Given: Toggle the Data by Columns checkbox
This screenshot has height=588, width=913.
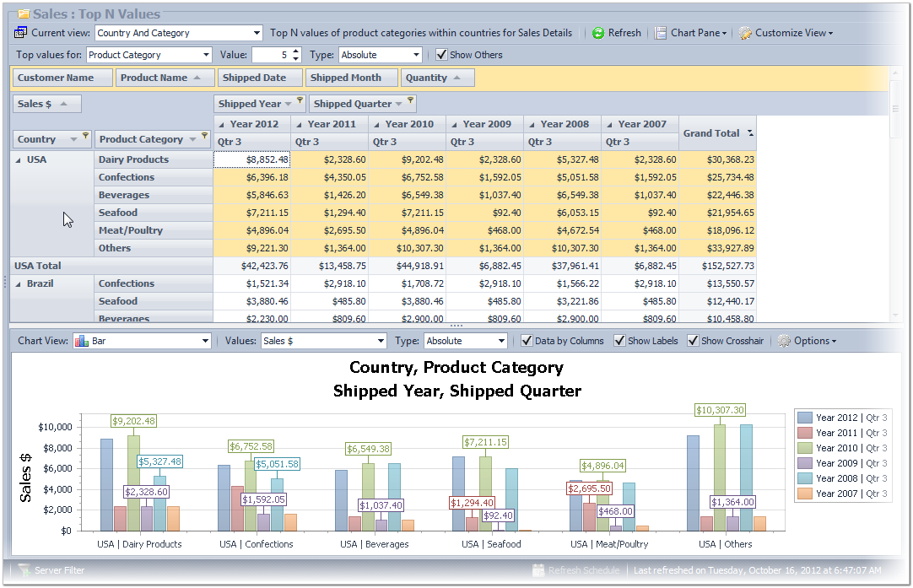Looking at the screenshot, I should coord(527,341).
